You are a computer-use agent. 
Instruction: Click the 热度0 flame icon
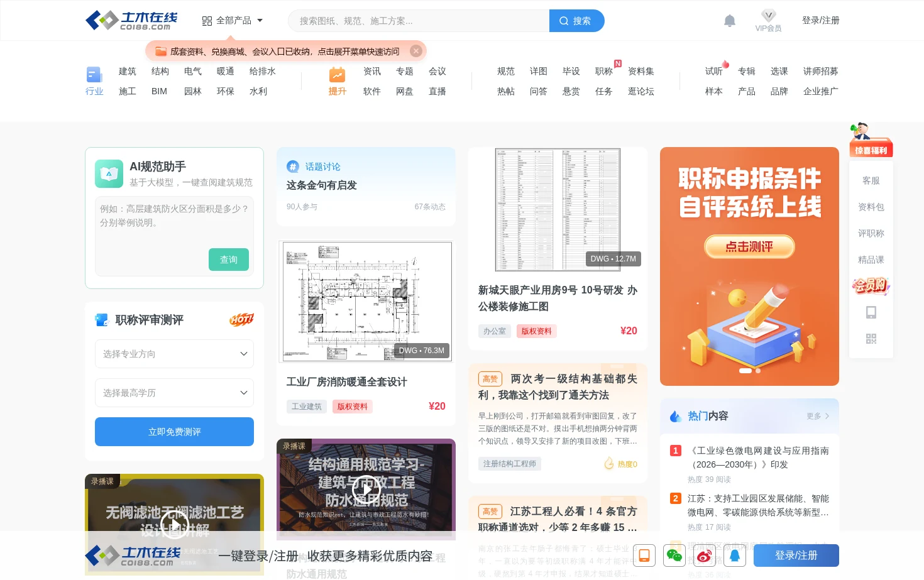(x=609, y=464)
